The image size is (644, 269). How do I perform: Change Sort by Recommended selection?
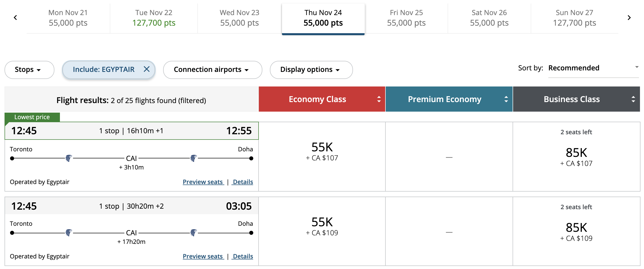[x=593, y=68]
